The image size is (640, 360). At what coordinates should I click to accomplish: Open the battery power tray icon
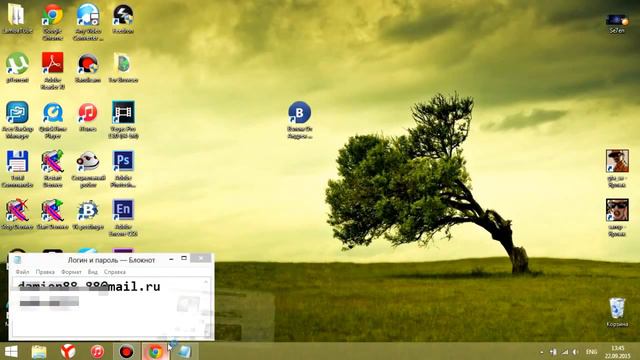(x=553, y=352)
